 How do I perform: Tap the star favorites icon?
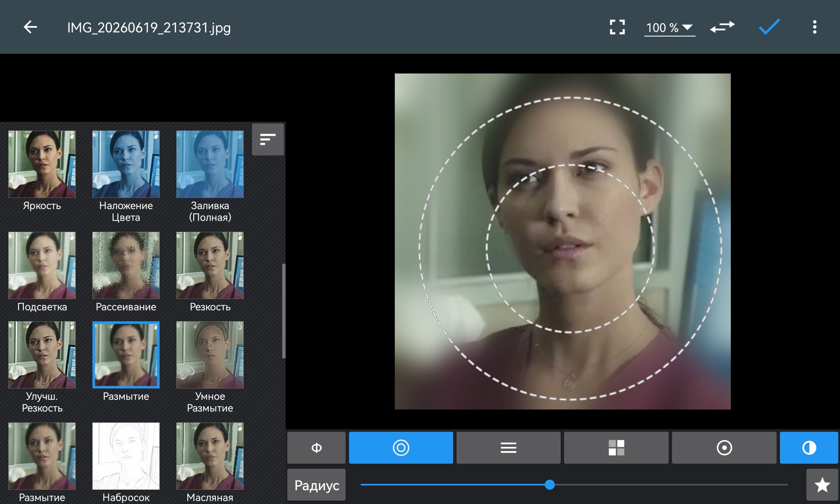click(x=822, y=485)
